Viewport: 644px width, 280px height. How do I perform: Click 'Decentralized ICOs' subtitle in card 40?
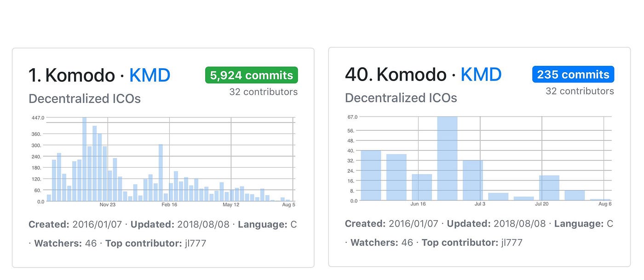pyautogui.click(x=401, y=98)
